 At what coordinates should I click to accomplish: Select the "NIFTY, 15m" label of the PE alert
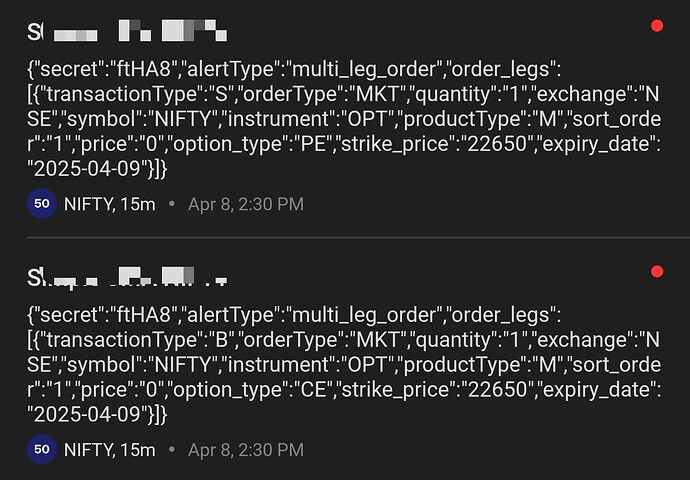(x=110, y=204)
